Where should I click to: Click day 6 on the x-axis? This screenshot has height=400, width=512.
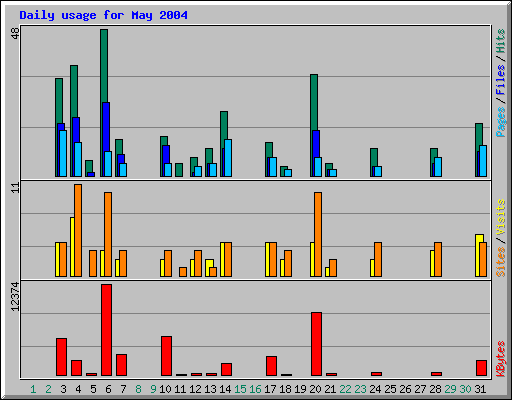point(108,389)
